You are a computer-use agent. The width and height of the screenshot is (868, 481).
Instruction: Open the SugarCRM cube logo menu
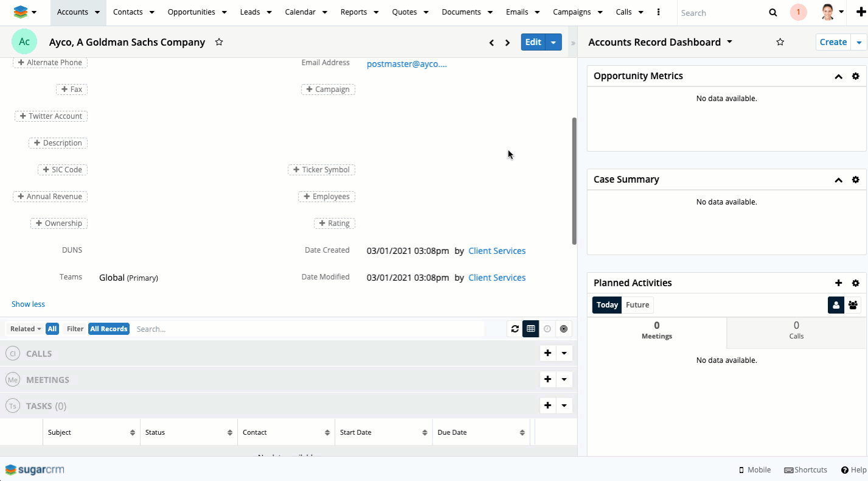[x=24, y=12]
